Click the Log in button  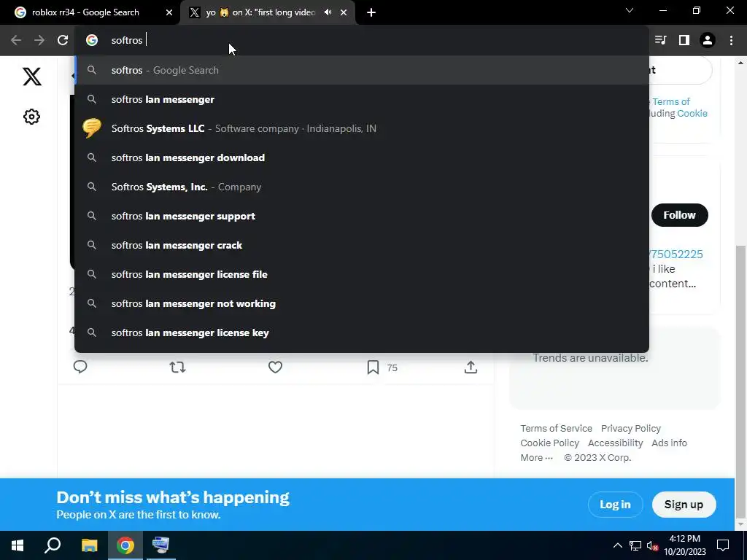[x=615, y=505]
